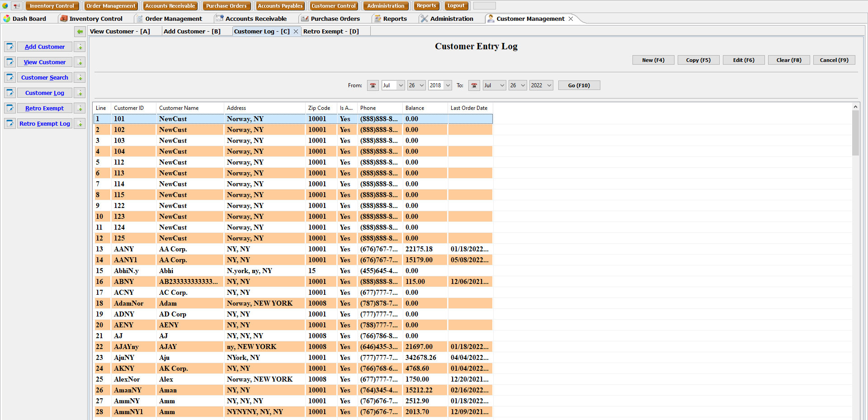Click the Clear (F8) button

[789, 60]
